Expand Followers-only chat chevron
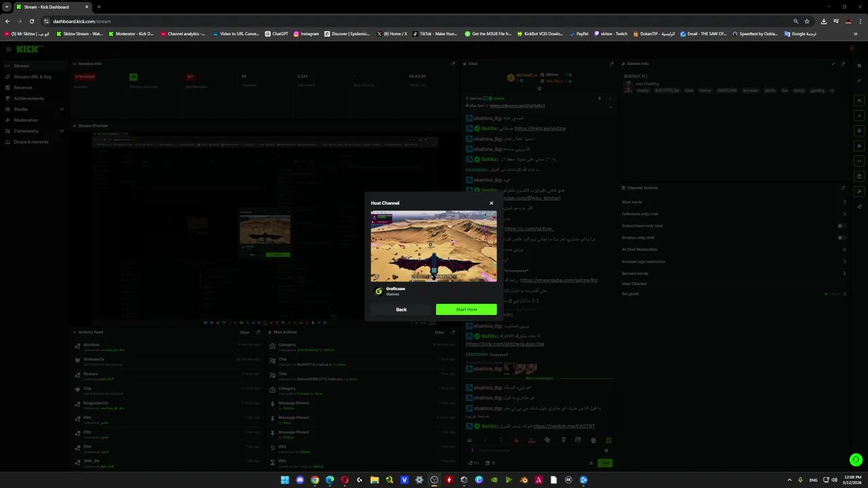Image resolution: width=868 pixels, height=488 pixels. coord(844,214)
